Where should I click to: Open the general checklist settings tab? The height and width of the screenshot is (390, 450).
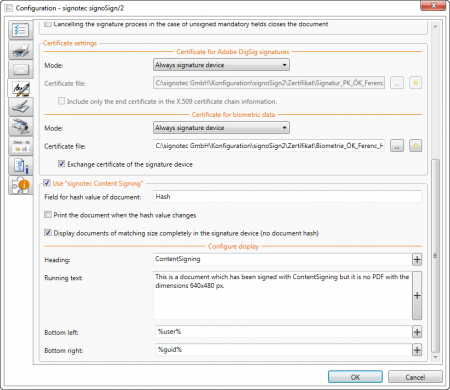[x=20, y=30]
